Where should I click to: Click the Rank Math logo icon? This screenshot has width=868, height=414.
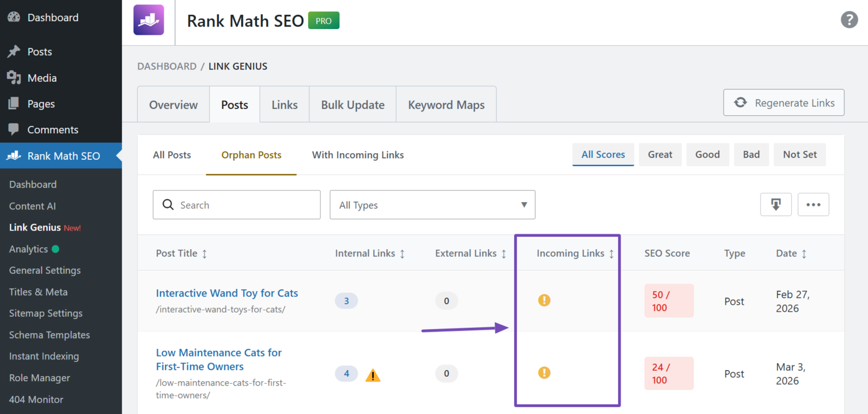(x=149, y=20)
